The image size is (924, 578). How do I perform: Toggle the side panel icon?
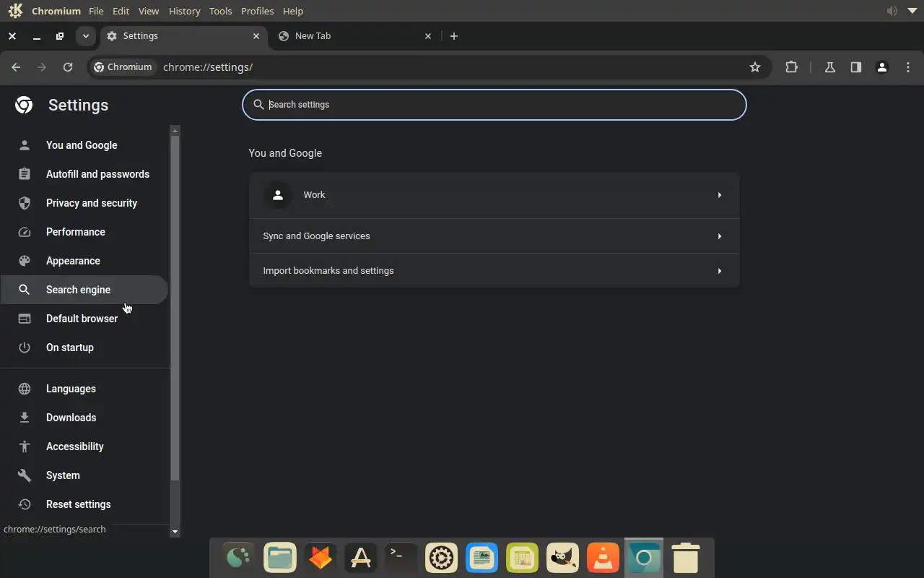855,67
